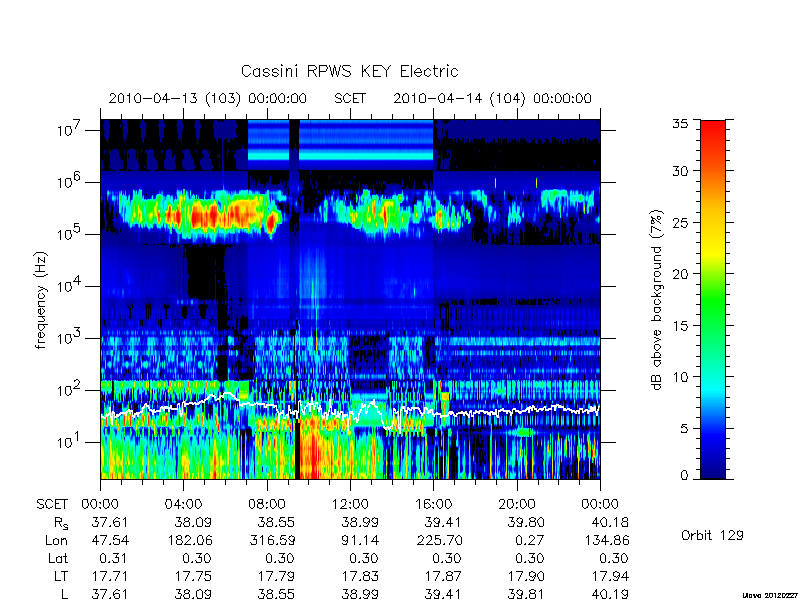Click the title 'Cassini RPWS KEY Electric'
Image resolution: width=800 pixels, height=600 pixels.
point(349,71)
